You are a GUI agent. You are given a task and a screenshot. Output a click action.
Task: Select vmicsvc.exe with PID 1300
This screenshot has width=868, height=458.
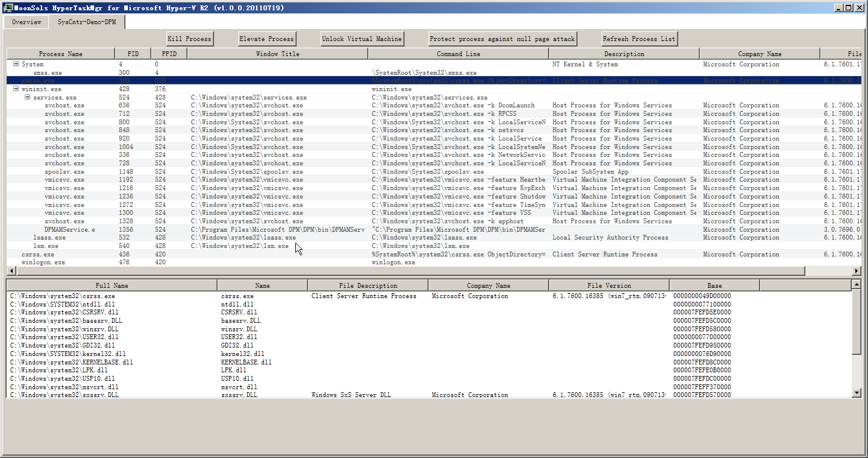[434, 212]
